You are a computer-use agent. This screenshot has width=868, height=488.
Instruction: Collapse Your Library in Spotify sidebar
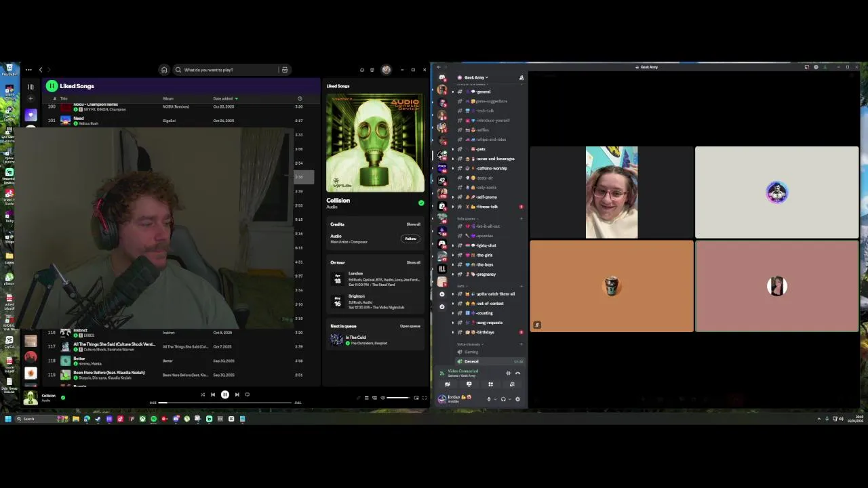(31, 87)
